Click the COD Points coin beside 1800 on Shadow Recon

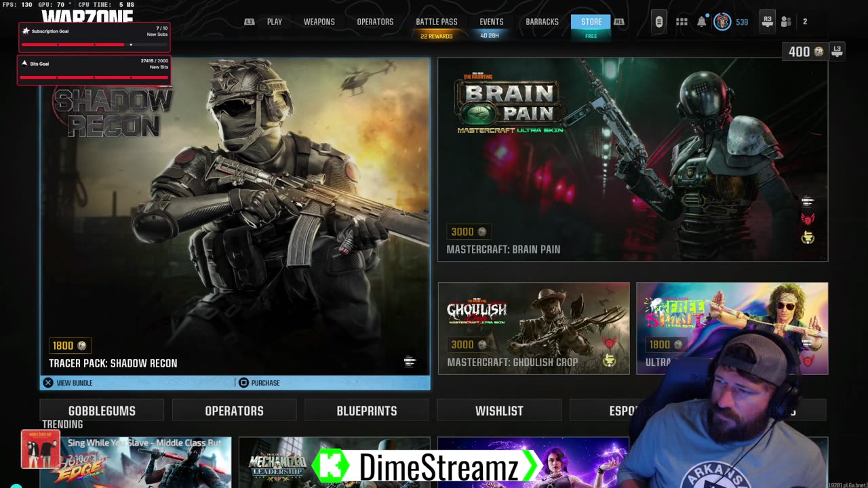pos(82,346)
